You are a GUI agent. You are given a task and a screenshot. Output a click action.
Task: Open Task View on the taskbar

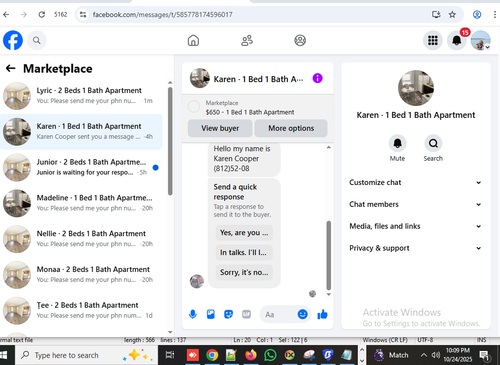pos(170,355)
